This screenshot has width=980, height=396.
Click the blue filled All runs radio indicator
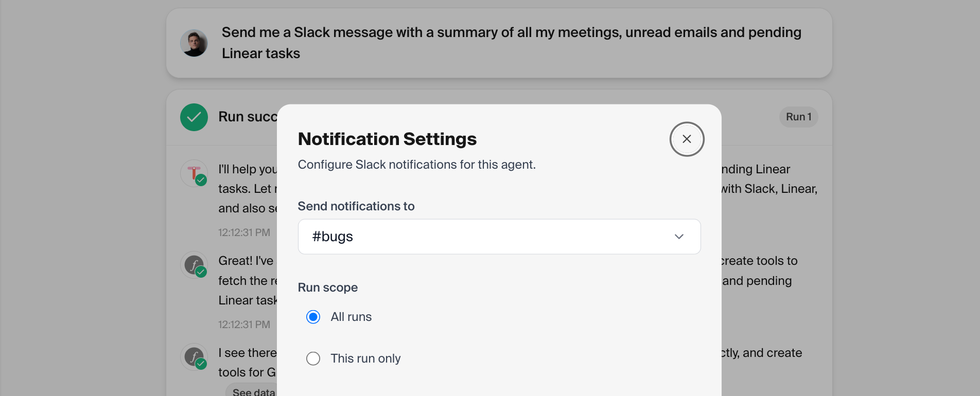click(x=313, y=317)
